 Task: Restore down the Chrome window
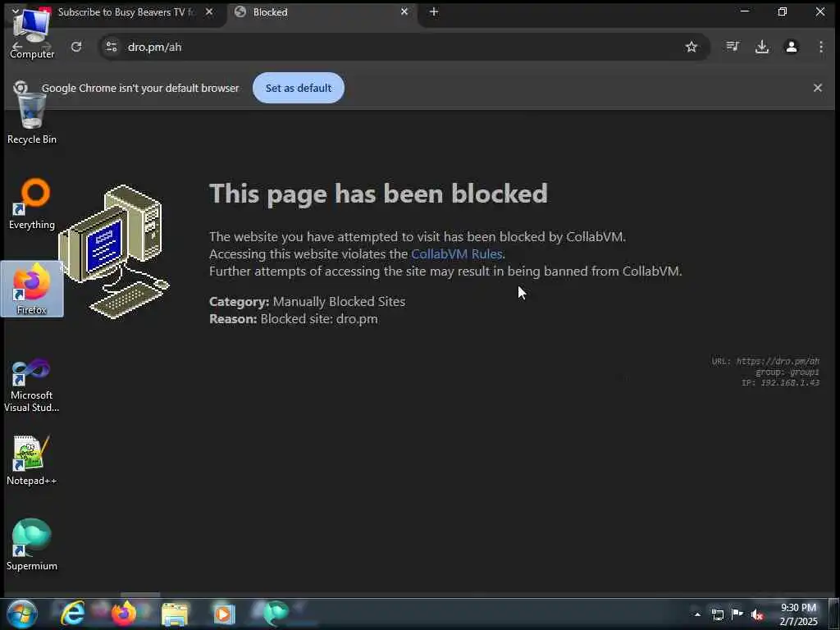click(782, 11)
